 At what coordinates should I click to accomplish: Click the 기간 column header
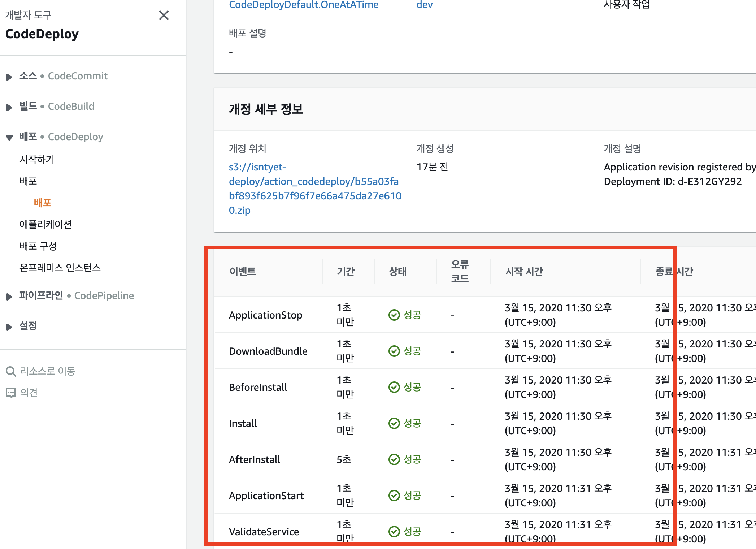point(346,271)
